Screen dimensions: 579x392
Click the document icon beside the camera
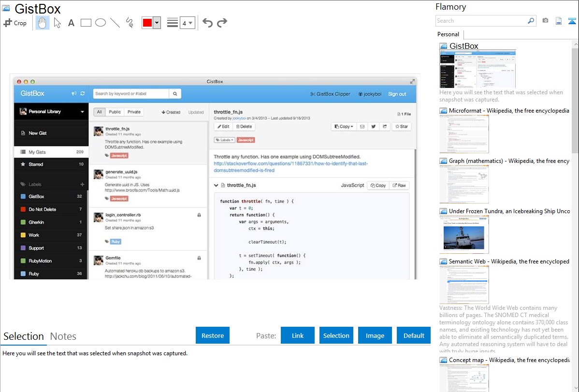coord(559,21)
